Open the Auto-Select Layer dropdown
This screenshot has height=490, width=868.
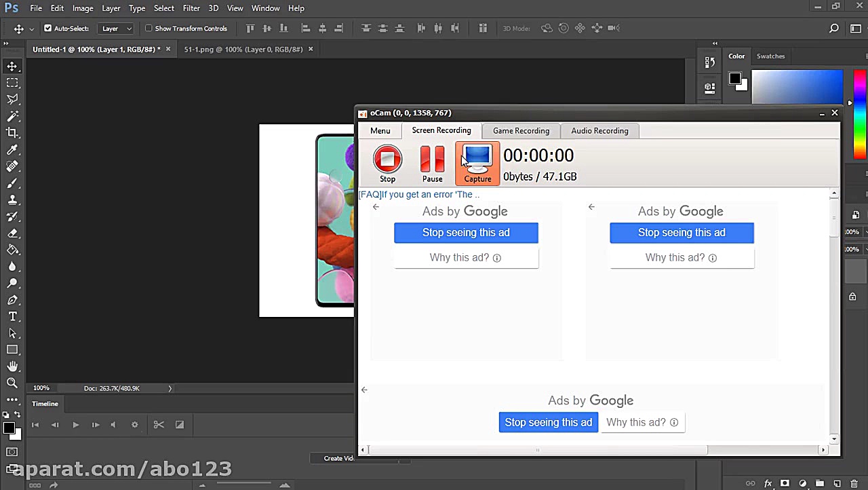tap(117, 29)
